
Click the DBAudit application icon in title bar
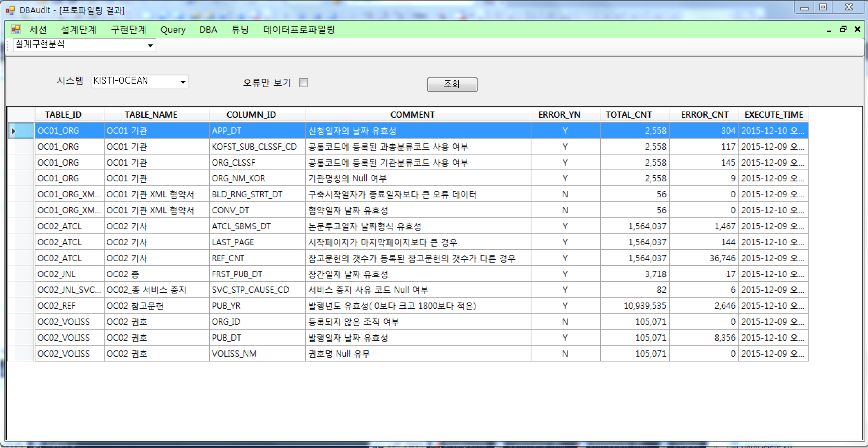point(10,10)
